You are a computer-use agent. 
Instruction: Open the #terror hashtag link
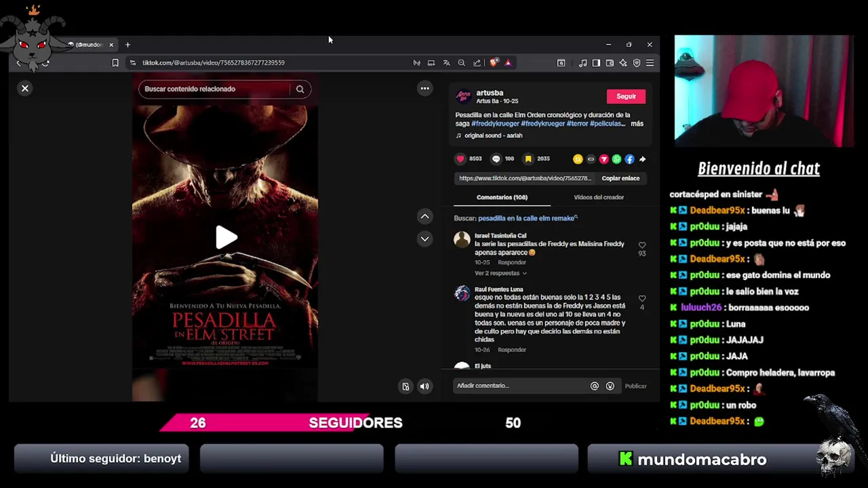(577, 123)
